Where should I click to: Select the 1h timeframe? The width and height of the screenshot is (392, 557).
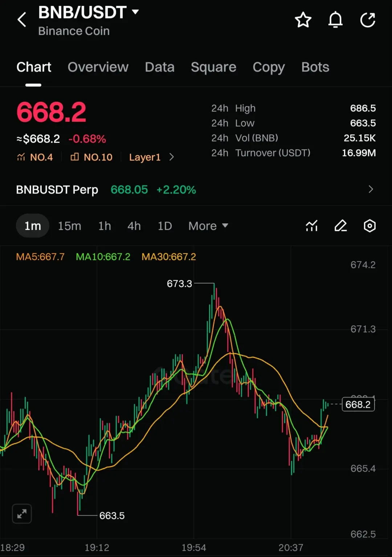105,226
